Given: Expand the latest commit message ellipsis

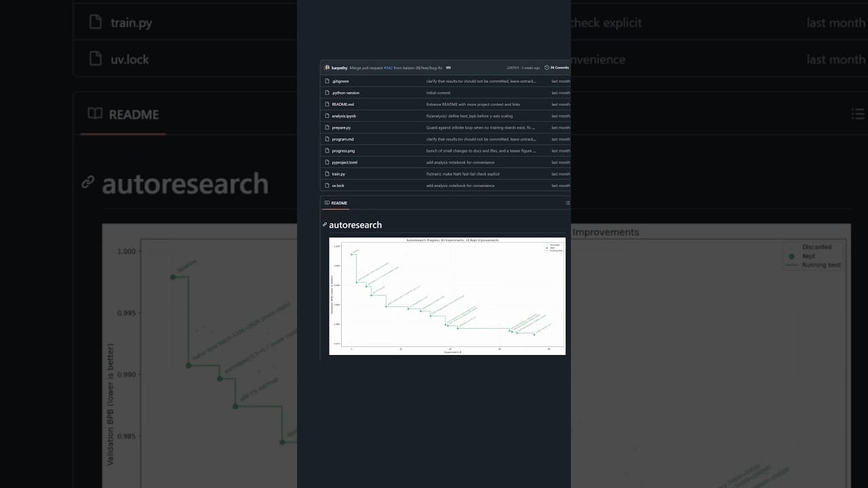Looking at the screenshot, I should (448, 68).
